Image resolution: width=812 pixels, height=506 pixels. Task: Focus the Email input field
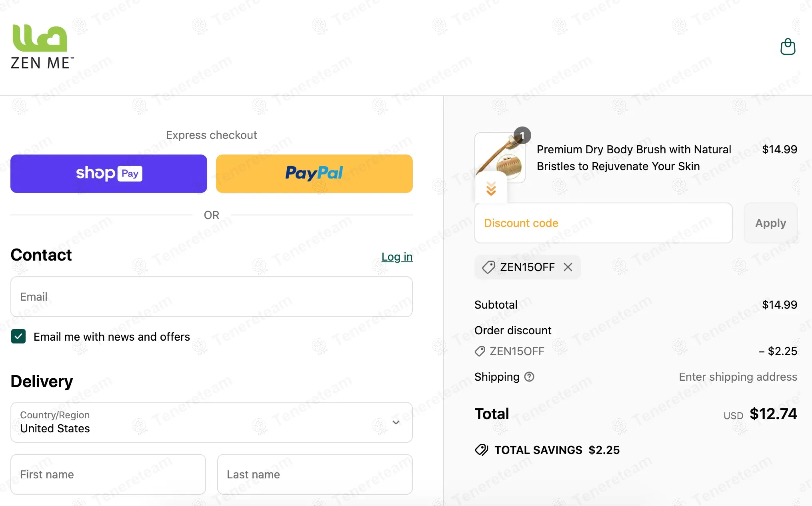click(x=212, y=297)
